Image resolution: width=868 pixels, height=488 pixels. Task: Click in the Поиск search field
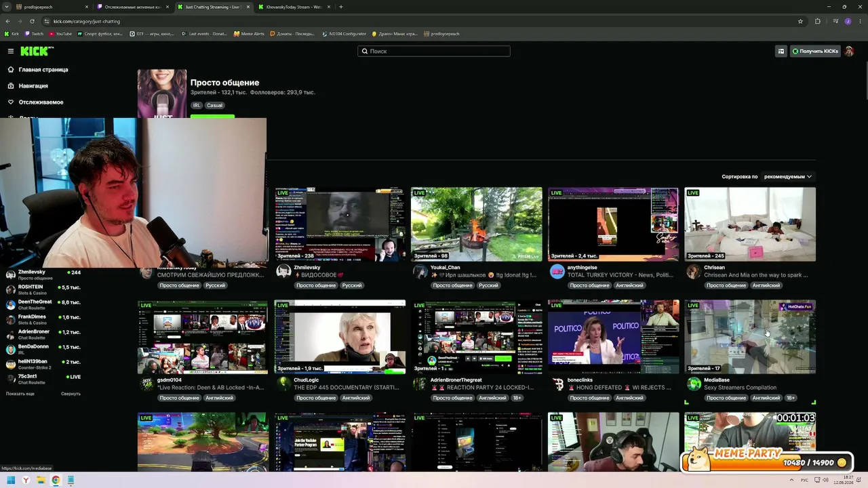[434, 51]
